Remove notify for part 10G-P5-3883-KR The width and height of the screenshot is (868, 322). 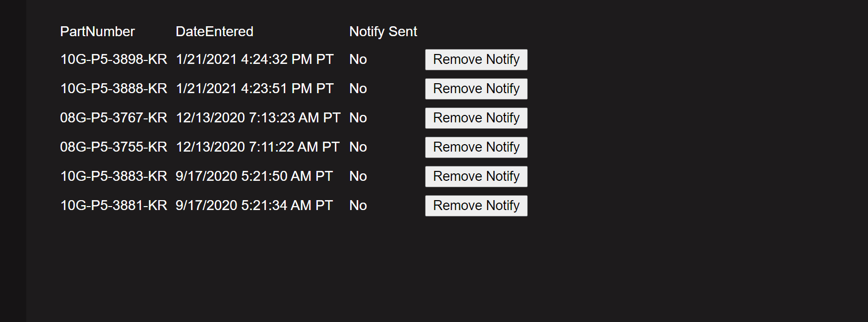[x=476, y=176]
